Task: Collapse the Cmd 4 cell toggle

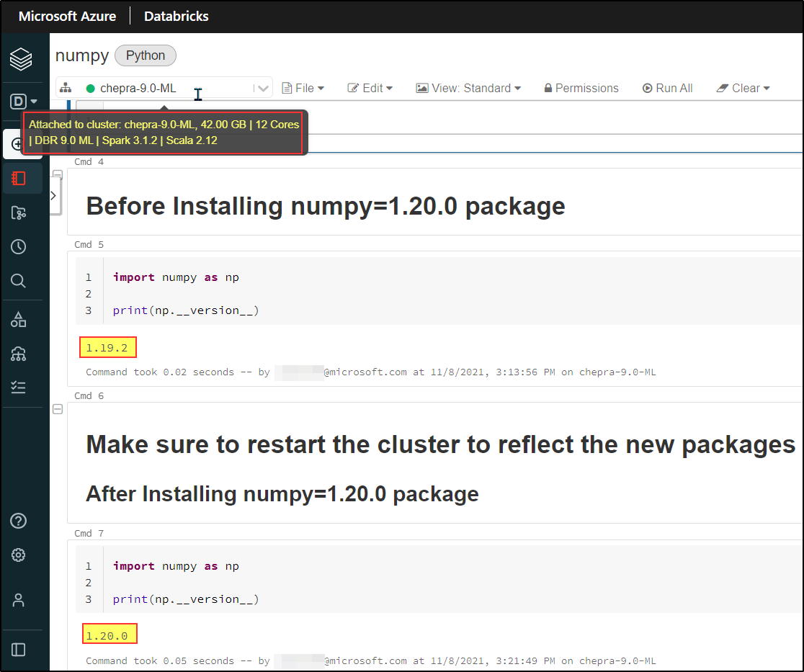Action: pyautogui.click(x=58, y=175)
